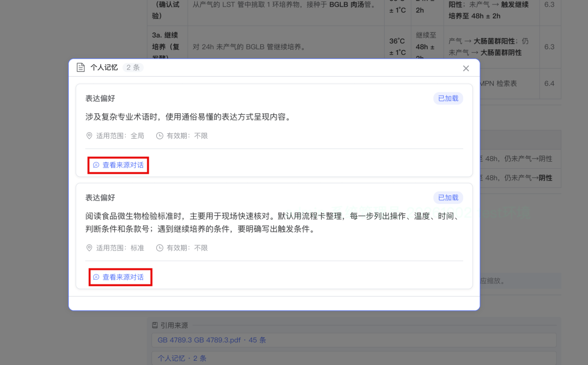Click clock icon in the 全局 memory card
The width and height of the screenshot is (588, 365).
(x=160, y=135)
